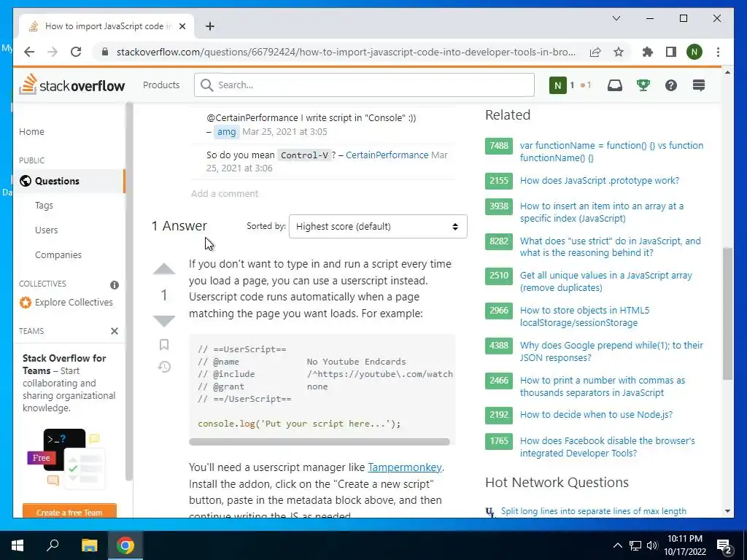Open Chrome three-dot menu
This screenshot has width=747, height=560.
tap(718, 52)
